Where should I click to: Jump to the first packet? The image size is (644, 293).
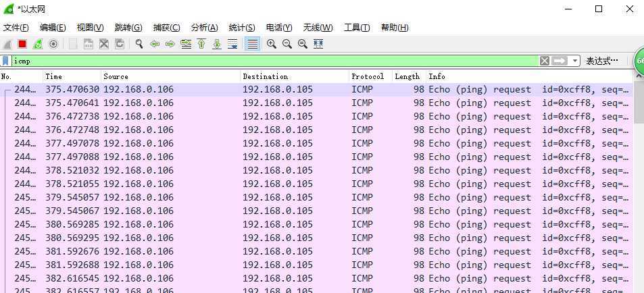click(201, 44)
